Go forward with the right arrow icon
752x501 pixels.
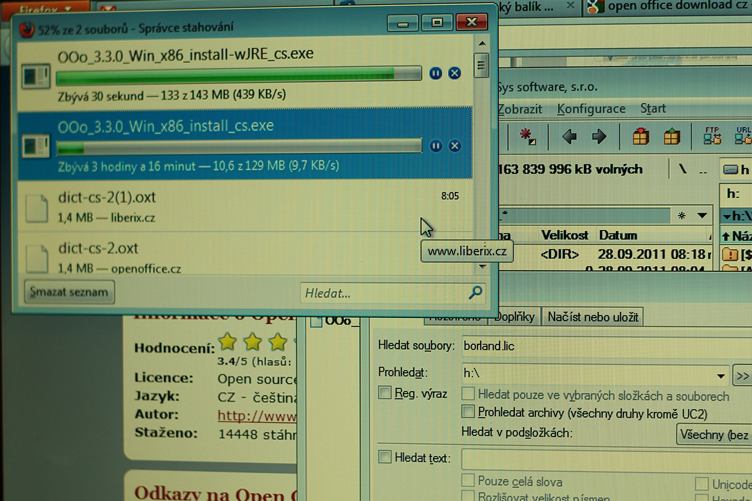[x=599, y=137]
